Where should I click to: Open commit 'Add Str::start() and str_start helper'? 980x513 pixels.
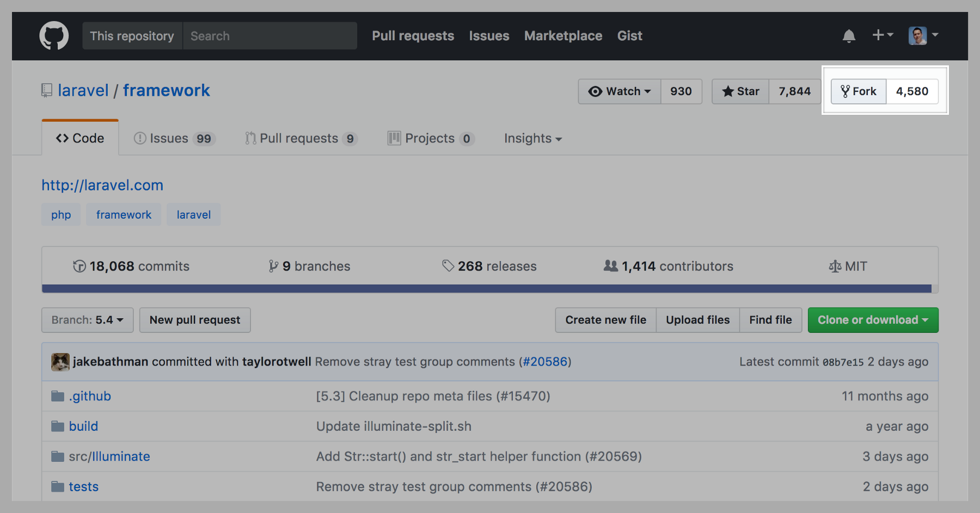coord(479,456)
